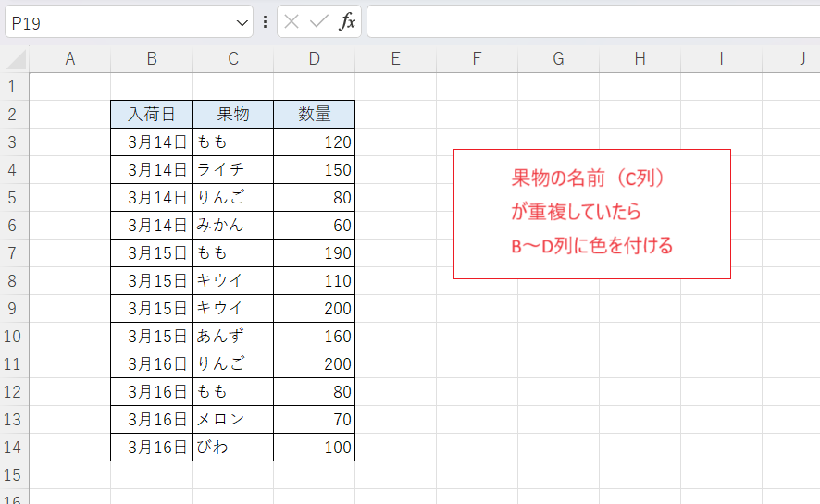Select column I header

(721, 59)
